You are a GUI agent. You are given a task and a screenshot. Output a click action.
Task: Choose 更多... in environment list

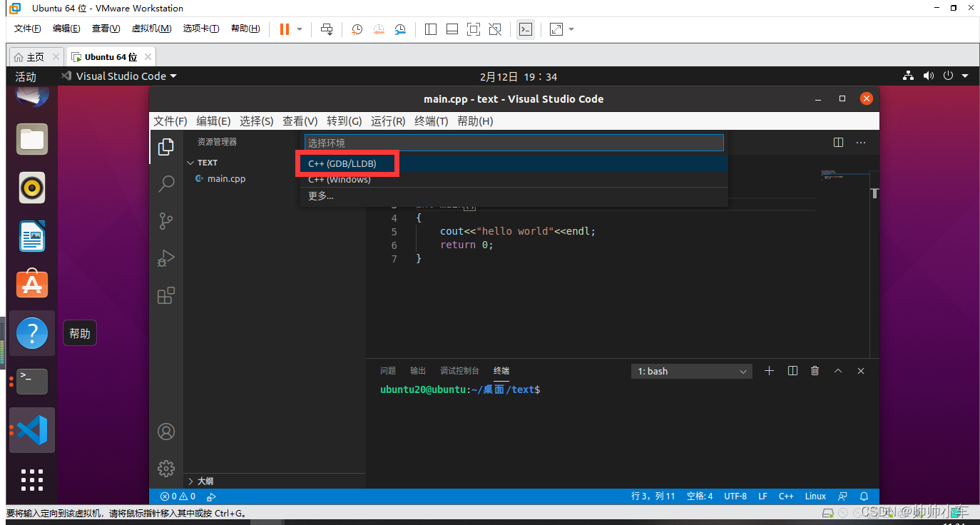click(514, 196)
